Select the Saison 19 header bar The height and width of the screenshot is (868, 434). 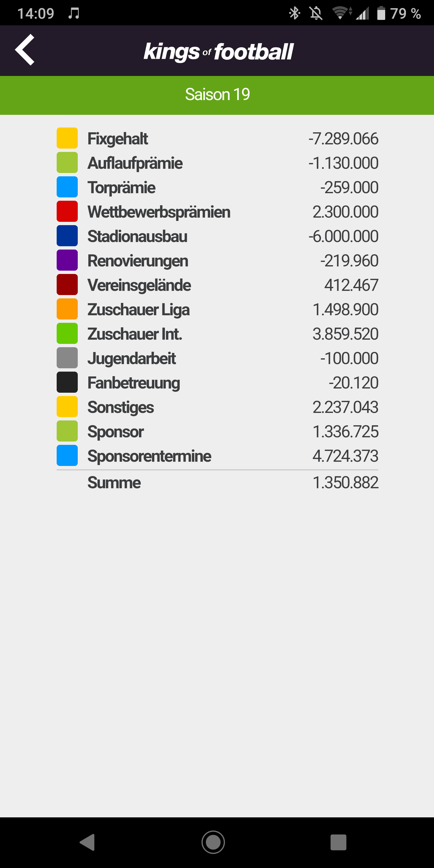[x=217, y=95]
